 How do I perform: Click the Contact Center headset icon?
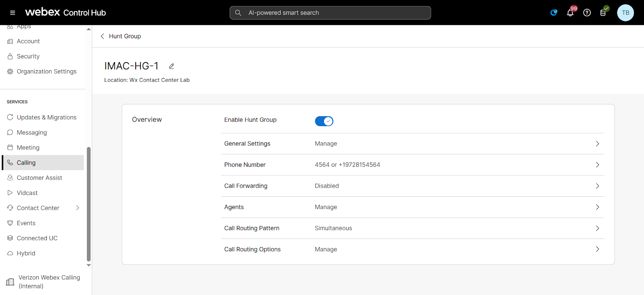10,208
